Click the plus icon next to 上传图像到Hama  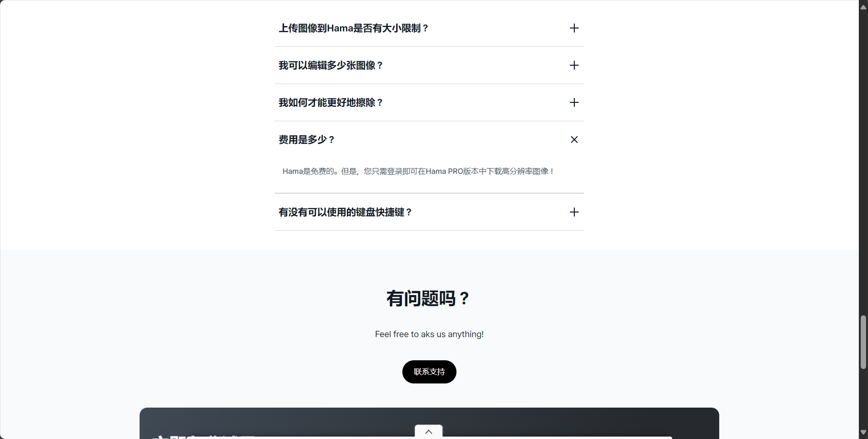574,28
